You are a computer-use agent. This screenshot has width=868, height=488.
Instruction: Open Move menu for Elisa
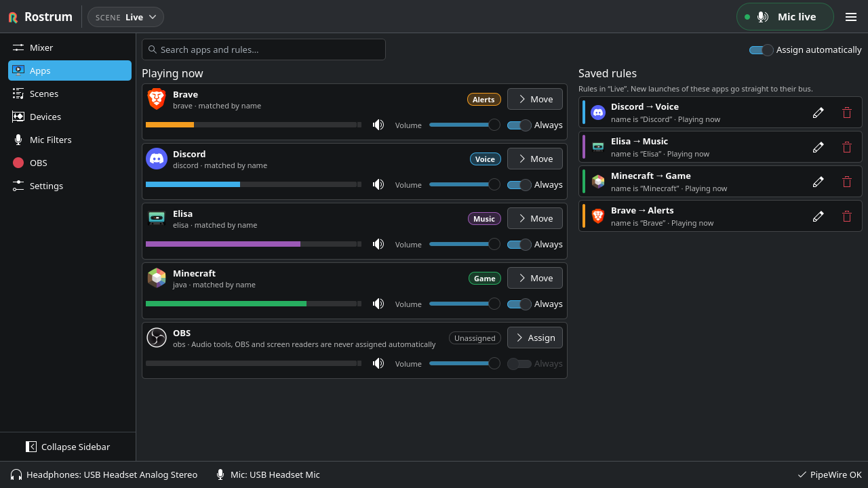tap(535, 218)
